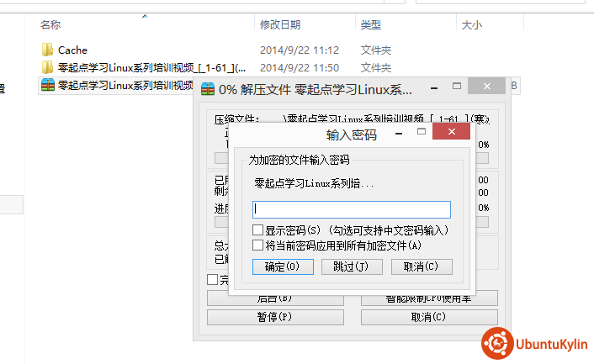Click the Cache folder icon

[48, 50]
